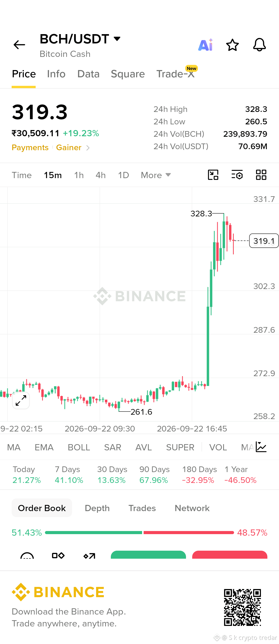This screenshot has width=279, height=644.
Task: Open the Payments category link
Action: click(x=30, y=148)
